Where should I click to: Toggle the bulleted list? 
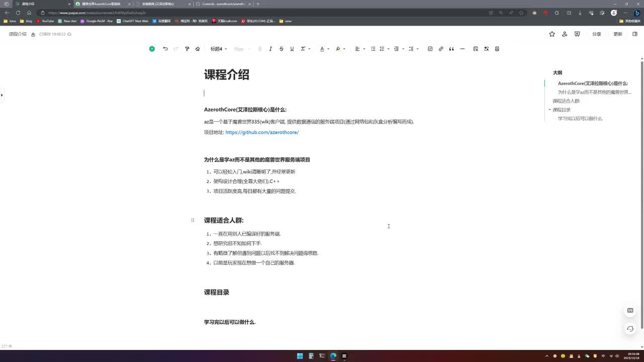[x=373, y=49]
